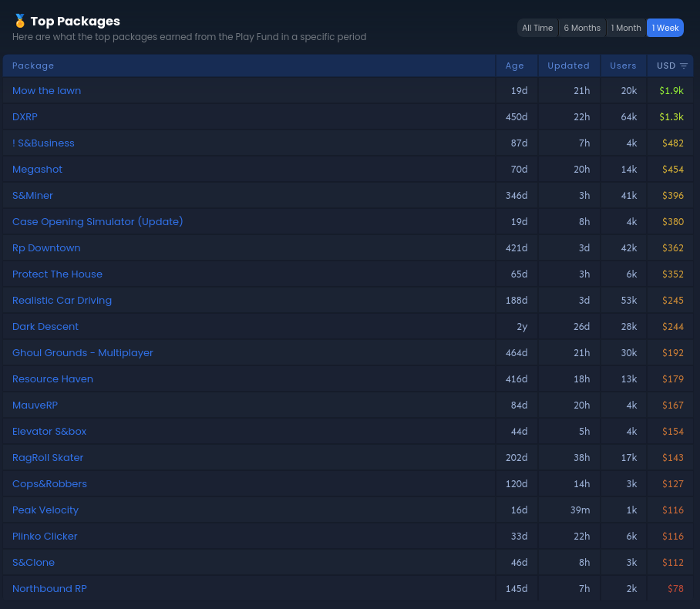This screenshot has width=700, height=609.
Task: Click the $179 Resource Haven earnings
Action: 673,379
